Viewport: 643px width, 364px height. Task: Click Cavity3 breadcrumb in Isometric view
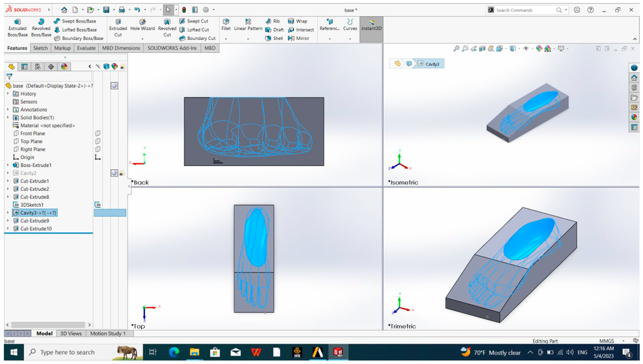[x=429, y=64]
